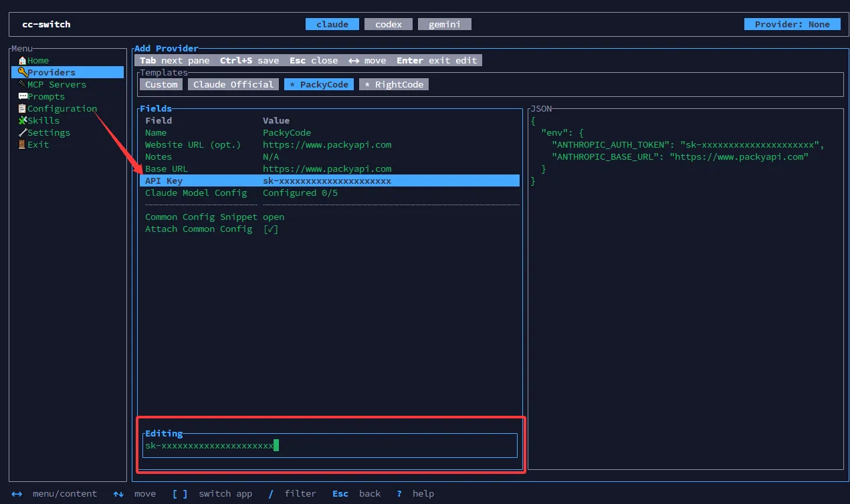Click the Providers key icon
Image resolution: width=850 pixels, height=504 pixels.
click(x=22, y=72)
